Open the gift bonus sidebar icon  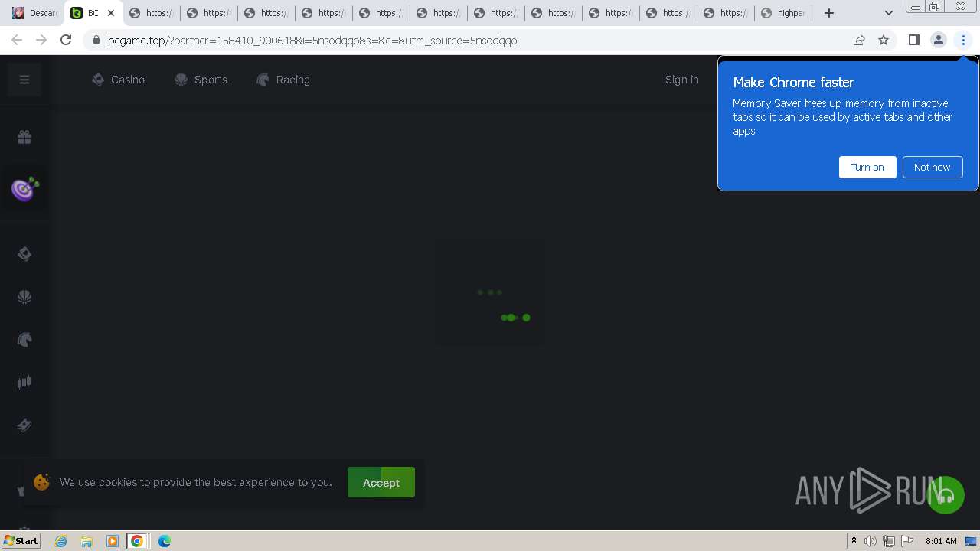click(x=24, y=137)
